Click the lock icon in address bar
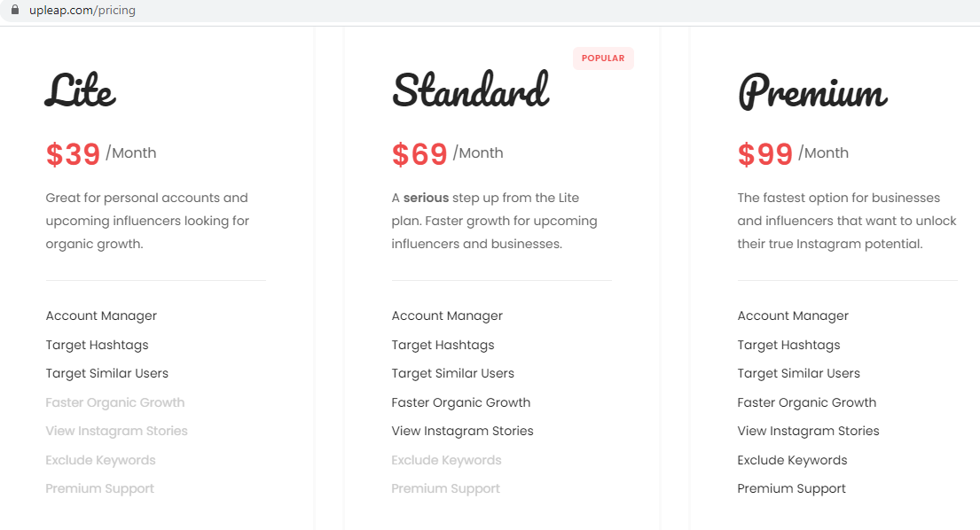Viewport: 980px width, 530px height. pos(15,10)
